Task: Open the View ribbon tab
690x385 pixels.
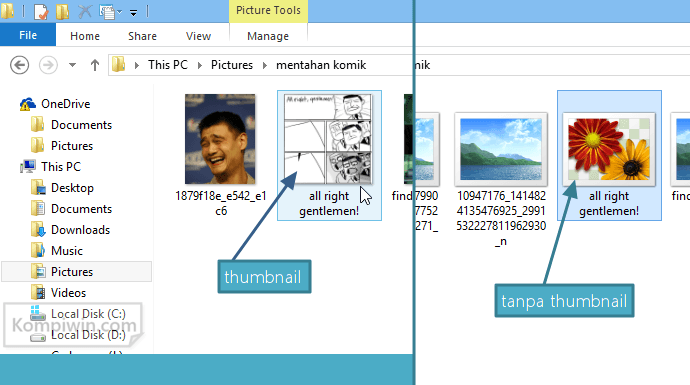Action: pyautogui.click(x=198, y=36)
